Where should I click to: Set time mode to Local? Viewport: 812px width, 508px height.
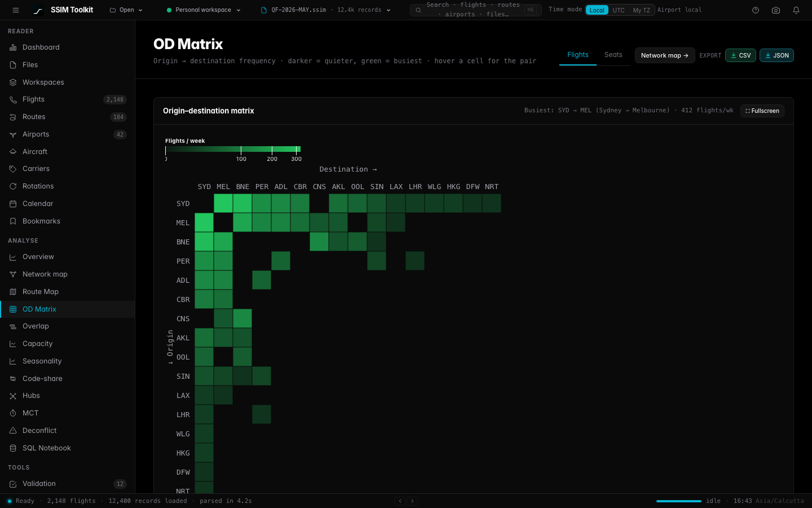[597, 10]
